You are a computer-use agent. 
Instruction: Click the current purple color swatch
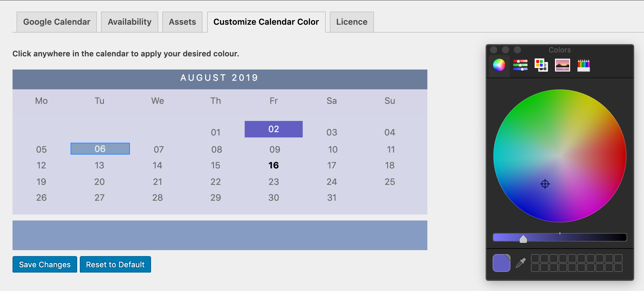click(x=501, y=263)
